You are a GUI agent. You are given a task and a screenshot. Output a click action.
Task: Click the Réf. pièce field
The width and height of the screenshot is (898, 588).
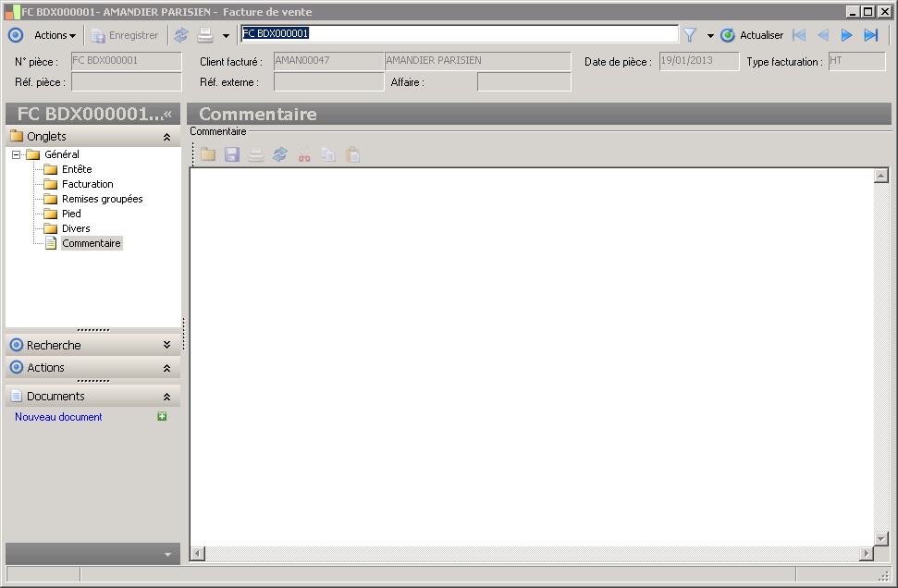pos(126,82)
